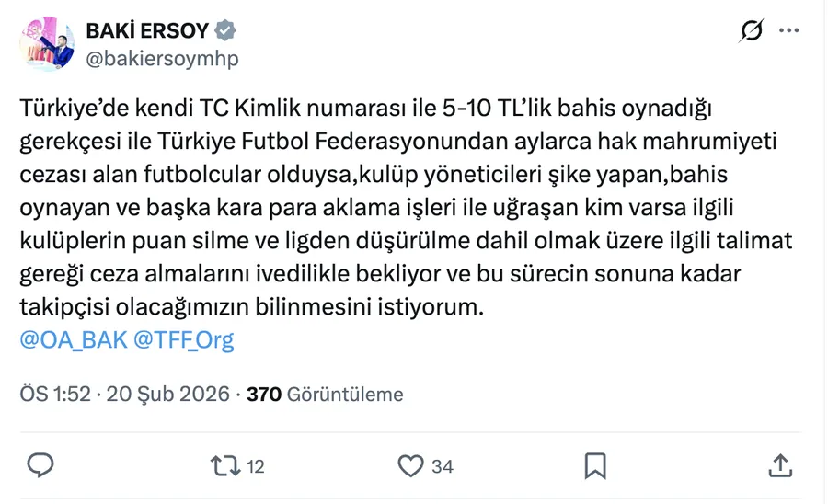Click the like count 34
The image size is (828, 504).
pyautogui.click(x=443, y=466)
